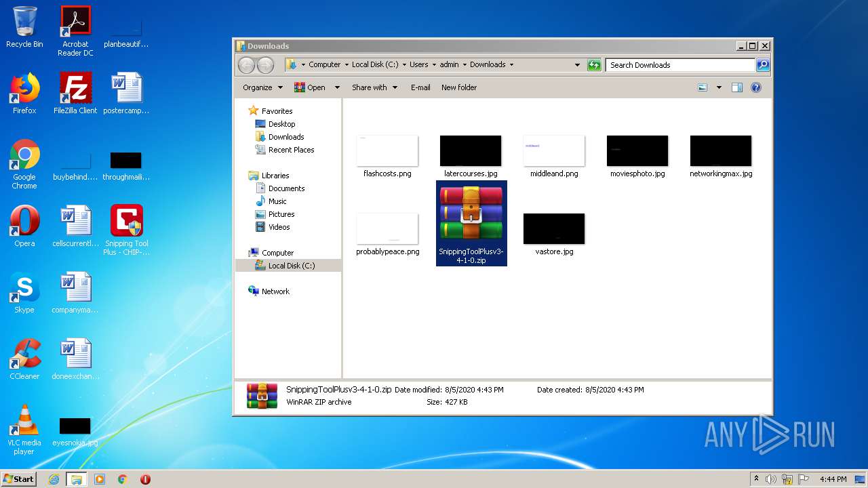The image size is (868, 488).
Task: Select the planbeautif file on desktop
Action: click(x=126, y=33)
